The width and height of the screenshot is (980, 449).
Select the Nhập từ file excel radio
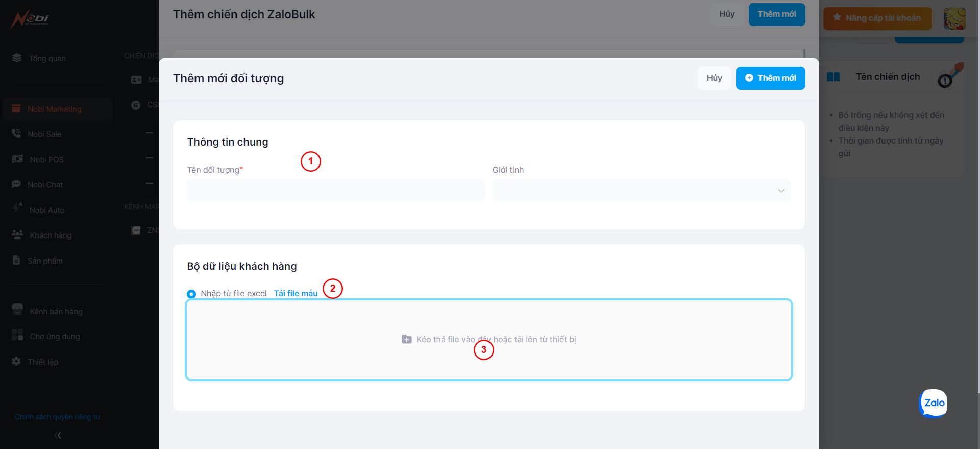point(191,294)
